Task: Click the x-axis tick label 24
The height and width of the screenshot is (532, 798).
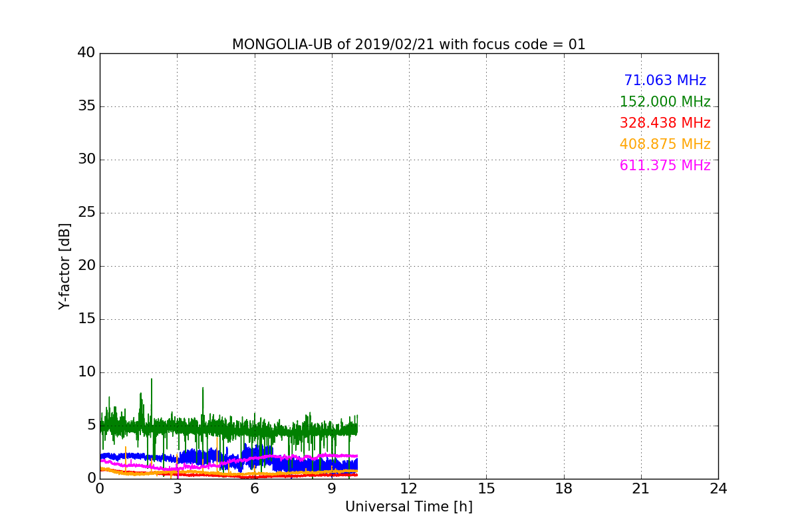Action: tap(718, 489)
